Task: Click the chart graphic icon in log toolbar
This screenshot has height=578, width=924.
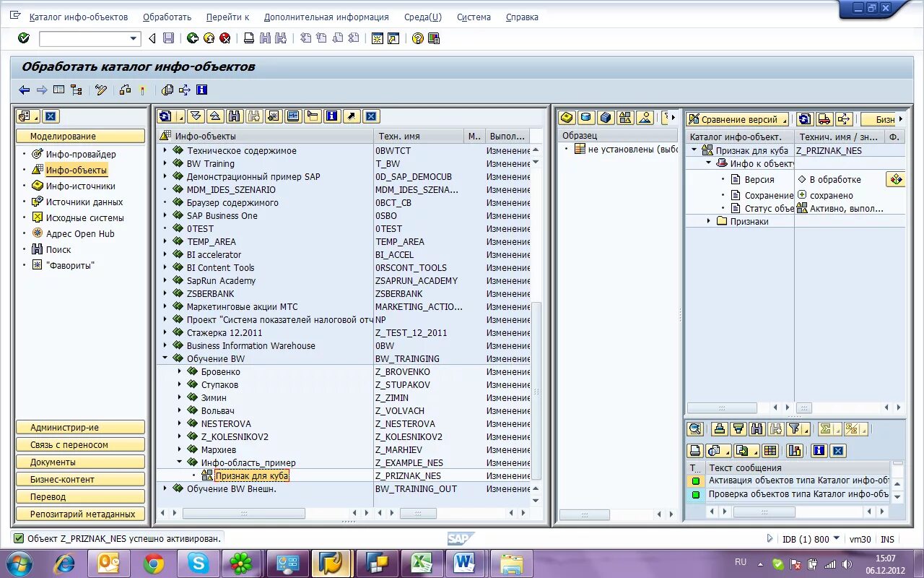Action: click(795, 451)
